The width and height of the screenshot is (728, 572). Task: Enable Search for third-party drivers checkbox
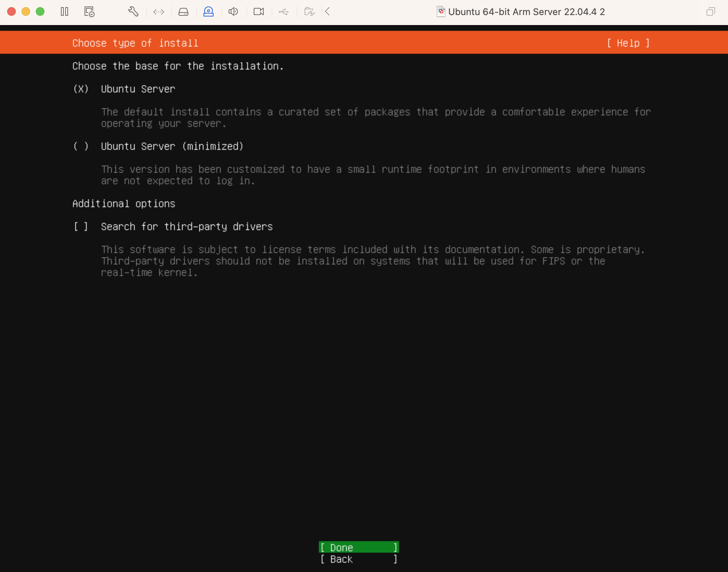pos(81,227)
